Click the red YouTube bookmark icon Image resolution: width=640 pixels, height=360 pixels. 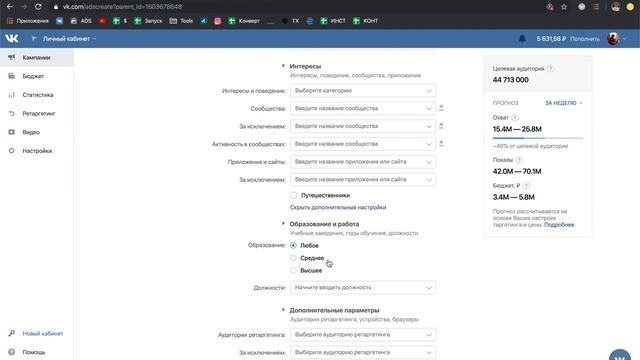click(102, 21)
